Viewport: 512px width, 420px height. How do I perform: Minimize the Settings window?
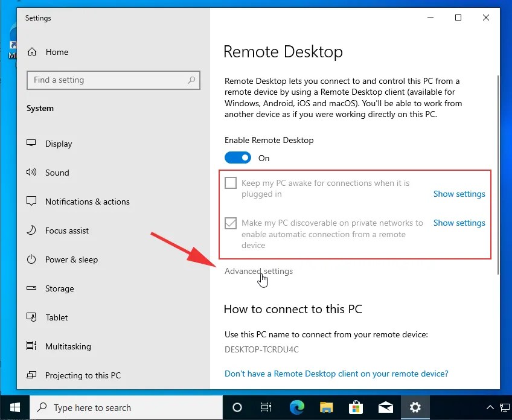(430, 17)
